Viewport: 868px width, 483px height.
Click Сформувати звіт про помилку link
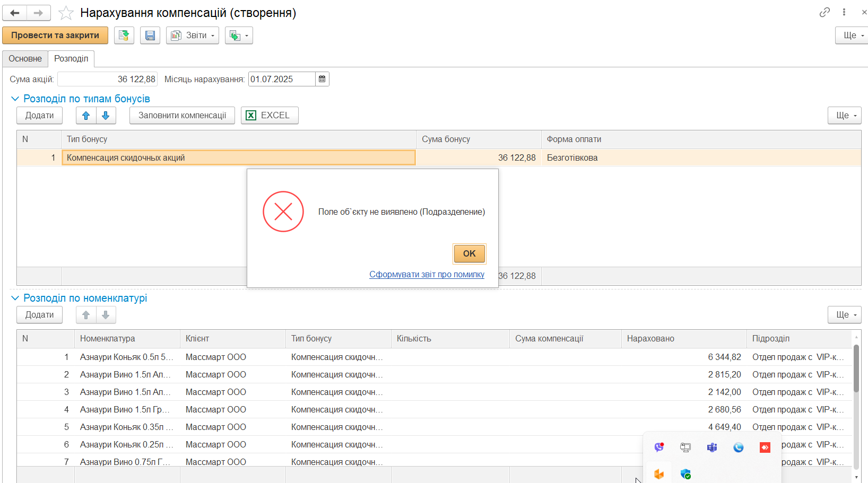click(427, 275)
